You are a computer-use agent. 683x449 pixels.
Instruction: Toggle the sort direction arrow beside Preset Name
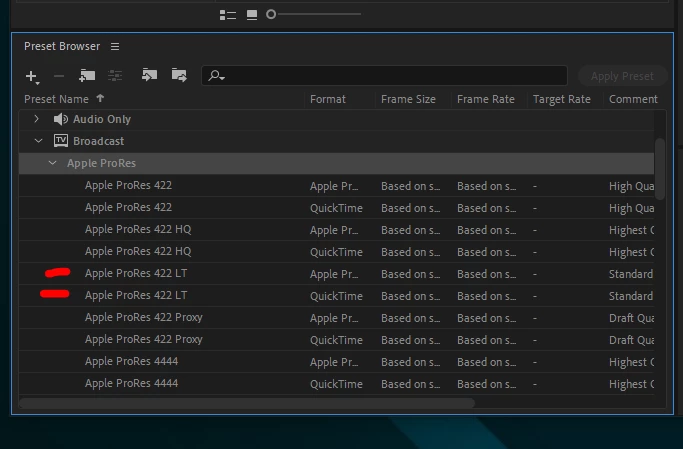(100, 98)
